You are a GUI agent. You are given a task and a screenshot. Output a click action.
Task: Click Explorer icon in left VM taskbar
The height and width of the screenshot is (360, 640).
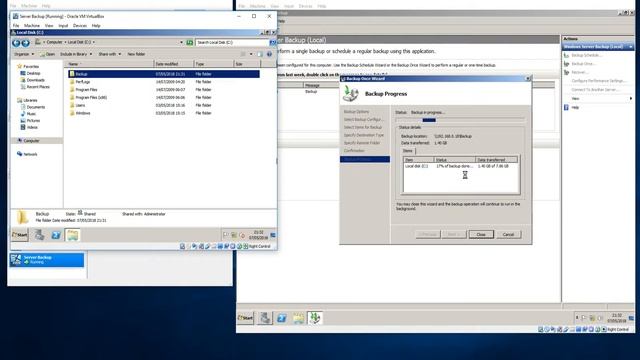[x=72, y=235]
